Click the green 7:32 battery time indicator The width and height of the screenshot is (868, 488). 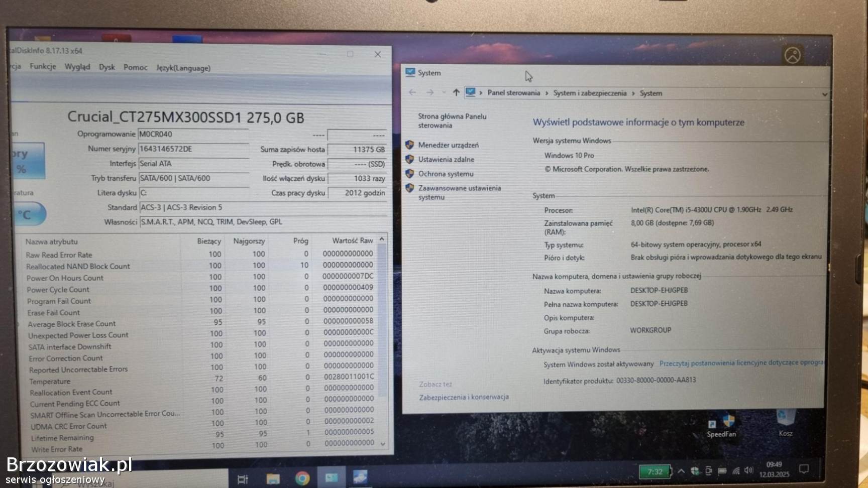[x=655, y=471]
